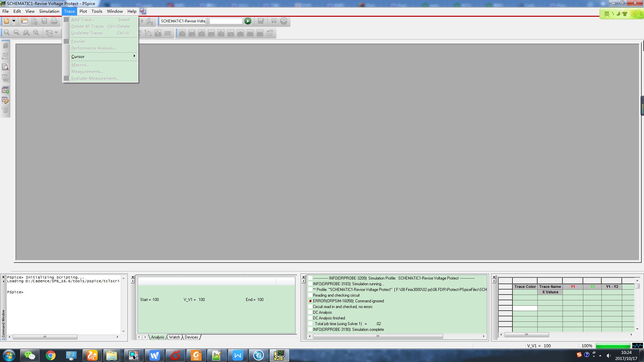This screenshot has height=362, width=644.
Task: Create a new file with the New icon
Action: (x=6, y=21)
